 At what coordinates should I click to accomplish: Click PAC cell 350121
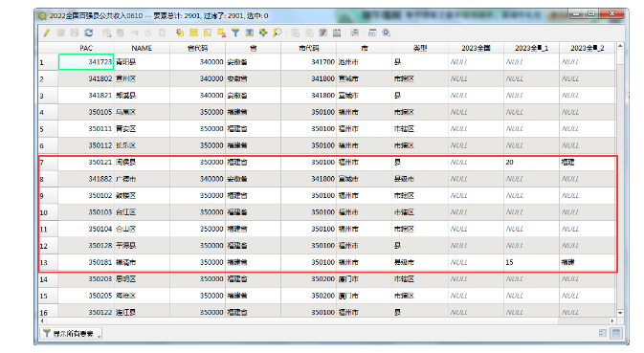86,162
